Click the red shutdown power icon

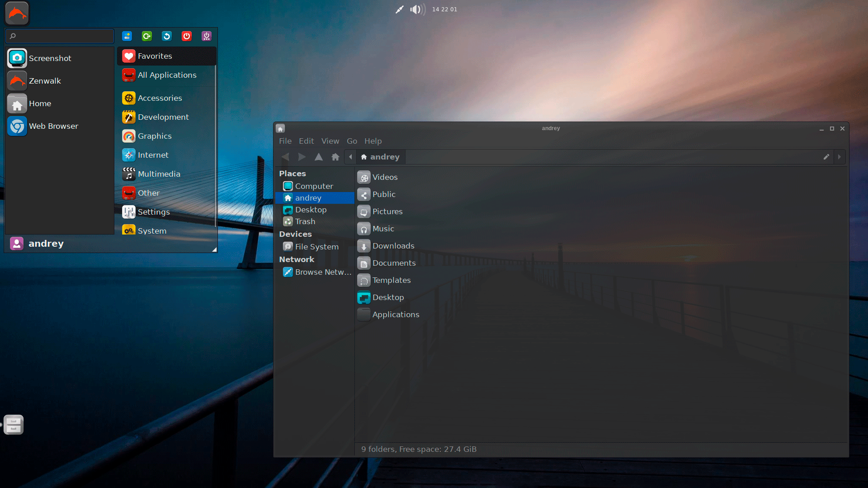click(x=186, y=36)
